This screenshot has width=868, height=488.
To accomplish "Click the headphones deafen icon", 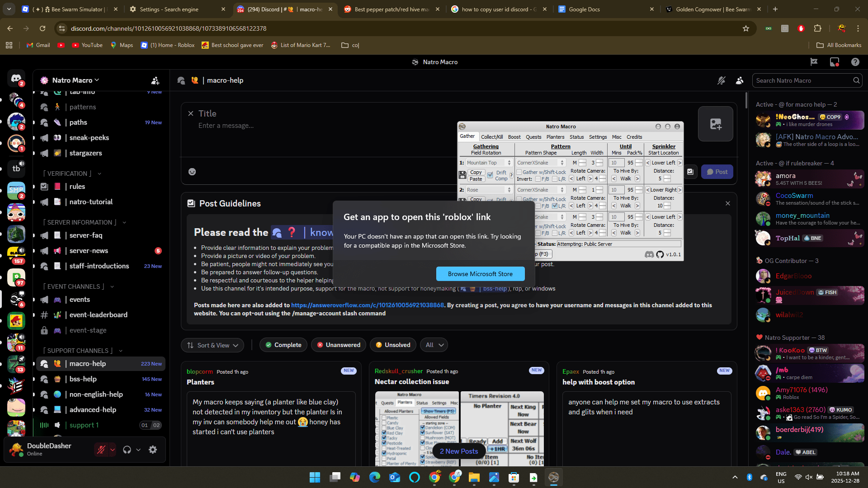I will 127,450.
